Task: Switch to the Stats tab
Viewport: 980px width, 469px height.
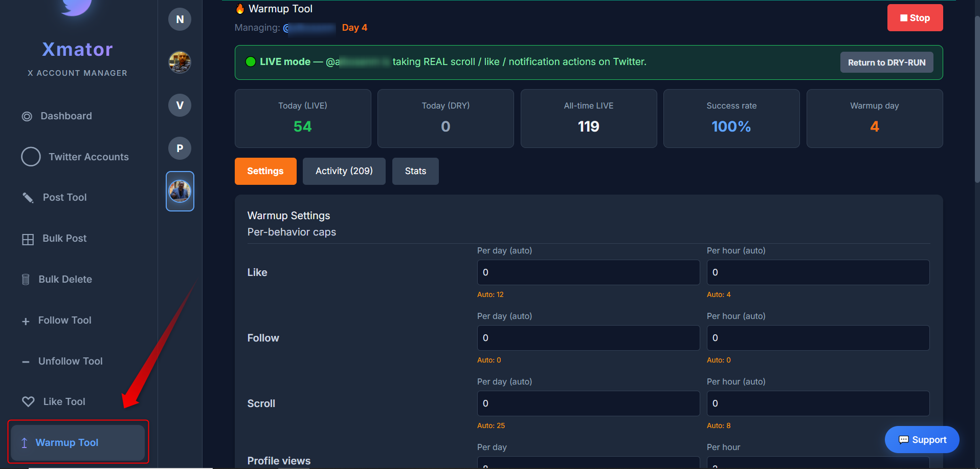Action: pyautogui.click(x=415, y=171)
